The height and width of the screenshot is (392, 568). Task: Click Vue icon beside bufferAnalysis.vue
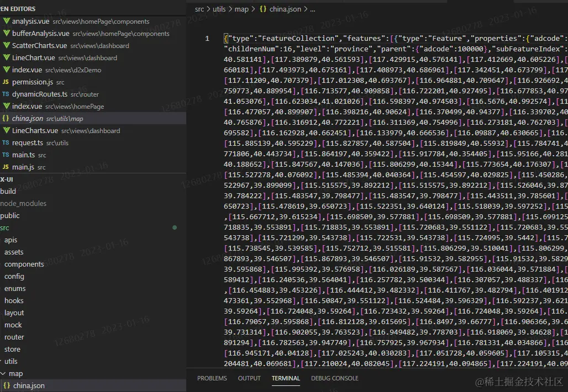6,33
